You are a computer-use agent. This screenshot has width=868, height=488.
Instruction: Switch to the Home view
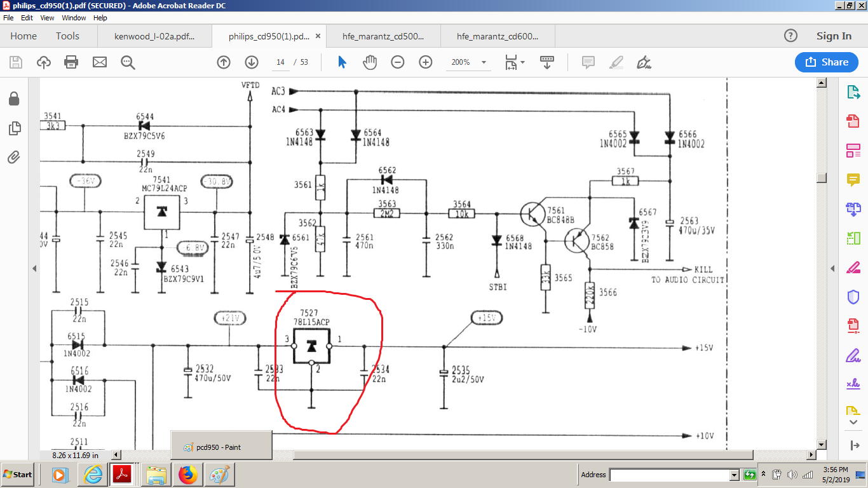point(24,36)
